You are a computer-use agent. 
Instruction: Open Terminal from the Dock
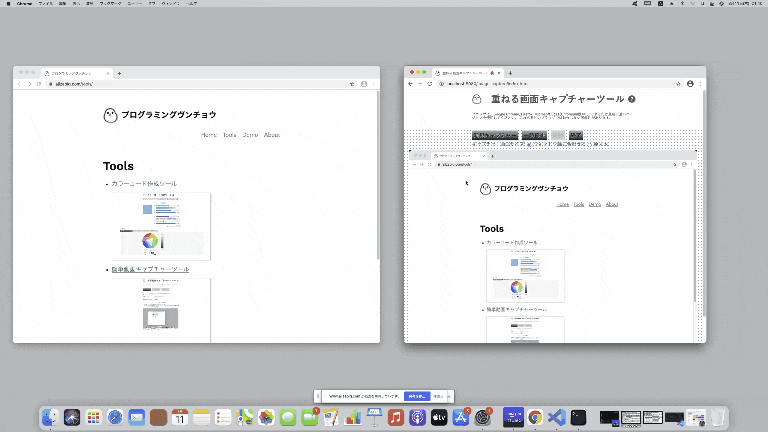[578, 417]
